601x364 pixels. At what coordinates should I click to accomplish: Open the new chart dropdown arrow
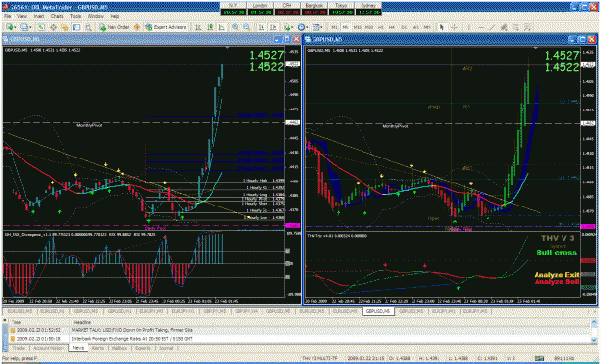coord(15,27)
